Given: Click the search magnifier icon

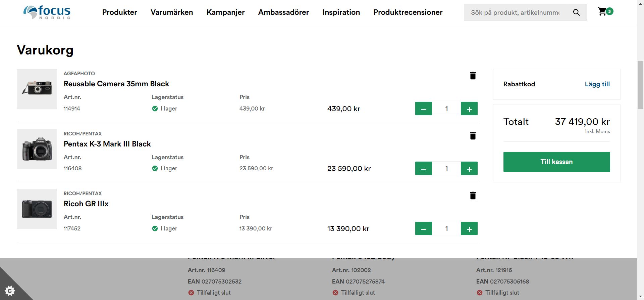Looking at the screenshot, I should click(x=576, y=12).
